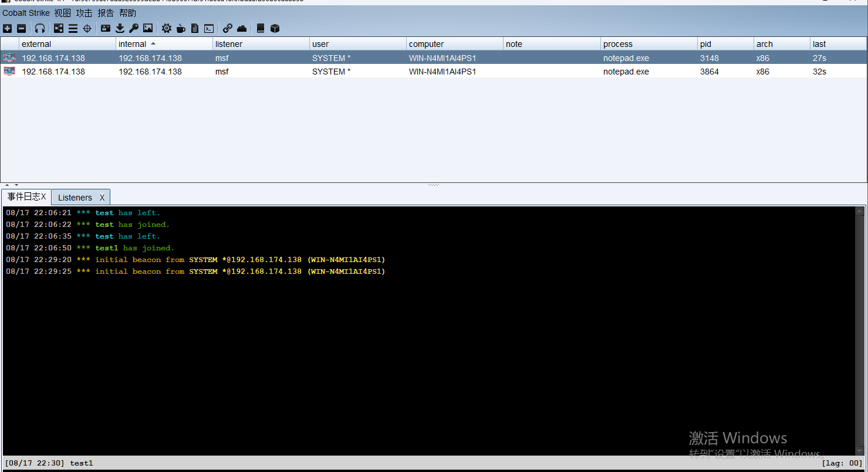868x472 pixels.
Task: Open the 报告 menu
Action: point(106,13)
